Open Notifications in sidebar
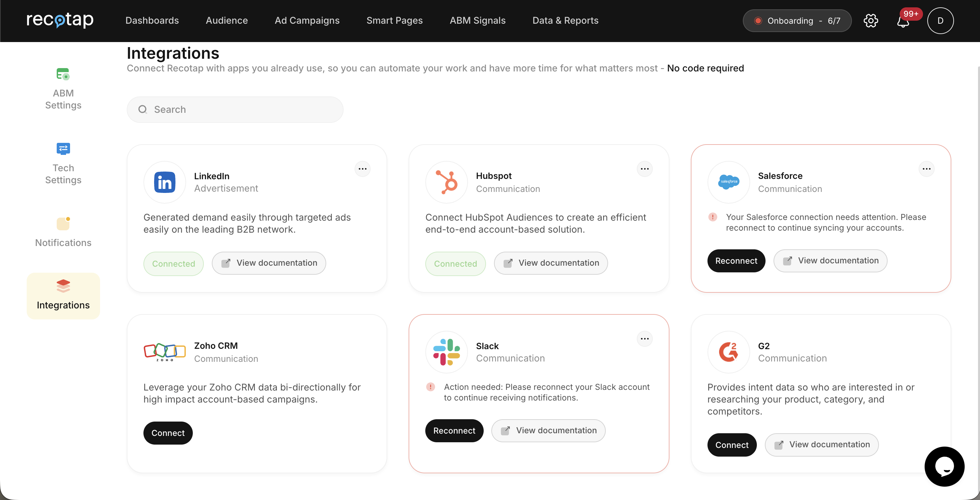Image resolution: width=980 pixels, height=500 pixels. pos(63,232)
